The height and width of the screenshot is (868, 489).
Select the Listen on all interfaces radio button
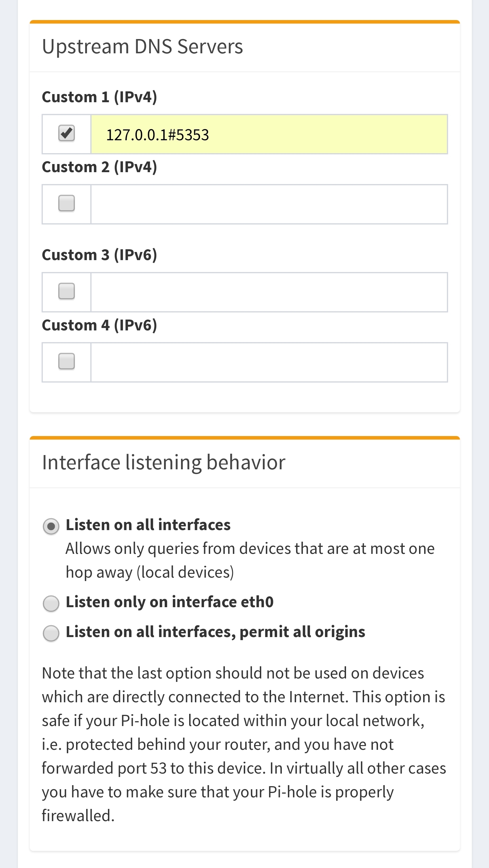pos(51,526)
